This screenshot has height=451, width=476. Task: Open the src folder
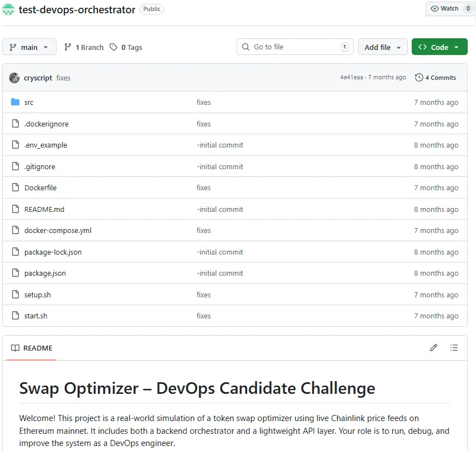coord(29,103)
